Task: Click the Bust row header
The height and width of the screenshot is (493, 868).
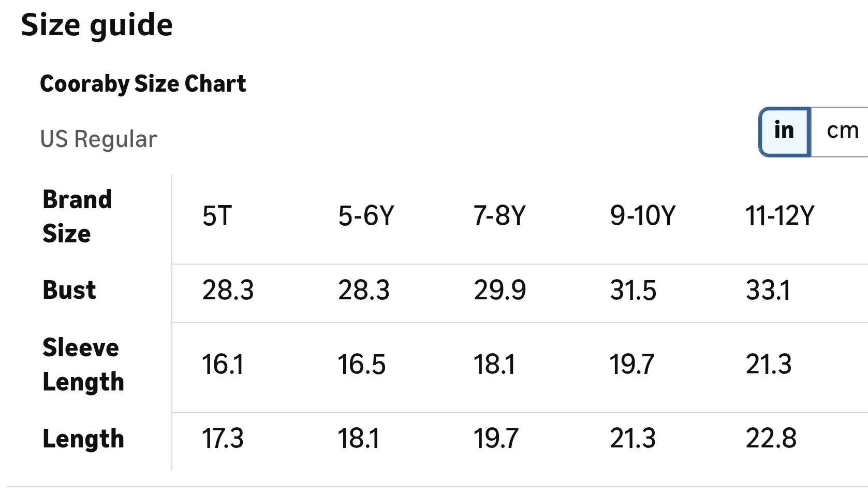Action: pyautogui.click(x=69, y=290)
